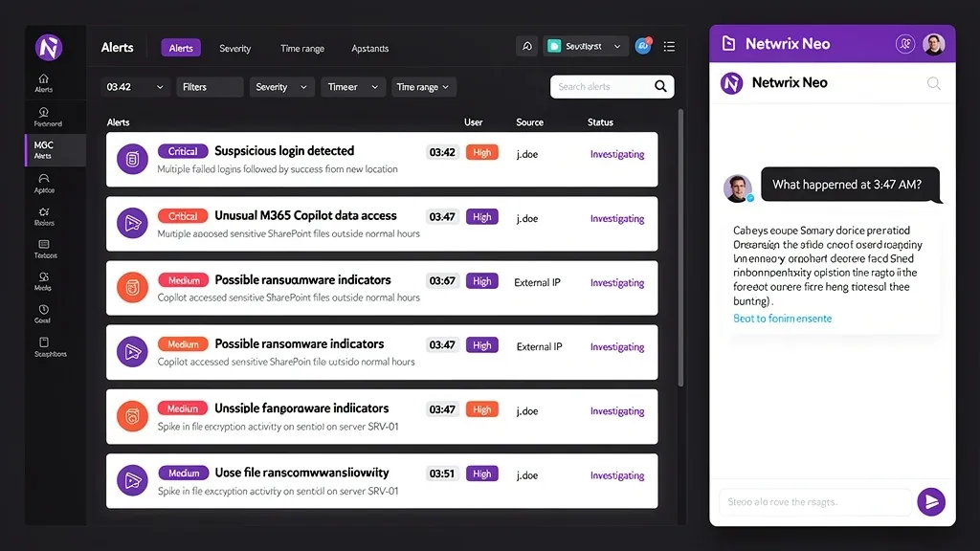Click "j.doe" in Unssiple fangoraware alert row
The image size is (980, 551).
click(x=527, y=411)
